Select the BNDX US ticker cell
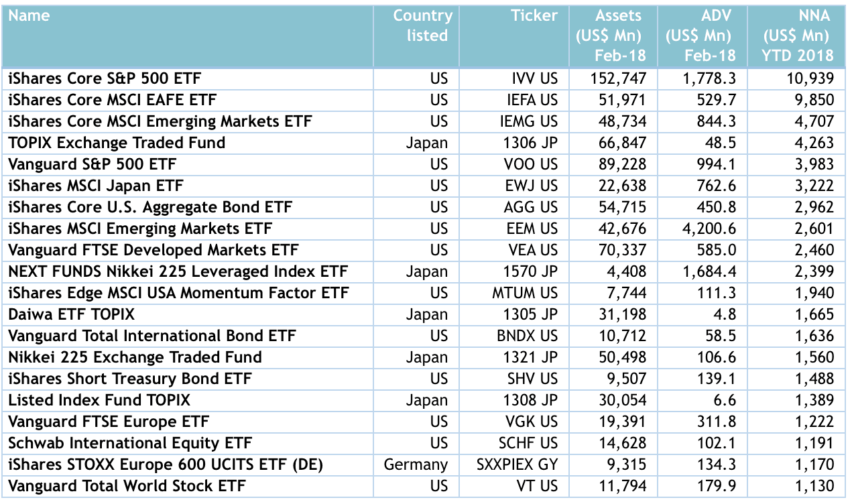Viewport: 852px width, 504px height. 527,336
